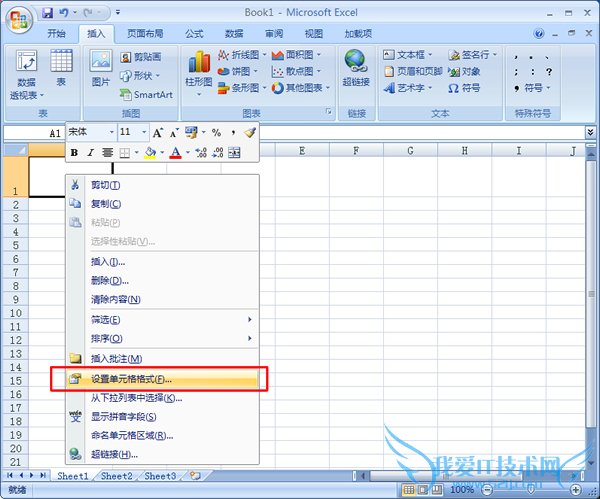Screen dimensions: 600x499
Task: Choose 插入批注(M) from context menu
Action: coord(163,359)
